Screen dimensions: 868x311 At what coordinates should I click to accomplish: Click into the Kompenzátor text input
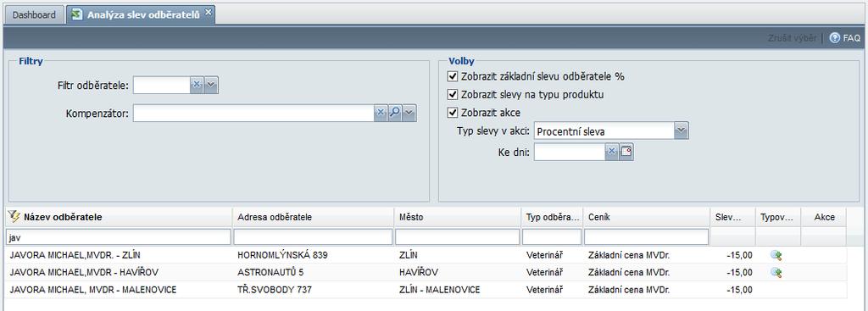253,113
